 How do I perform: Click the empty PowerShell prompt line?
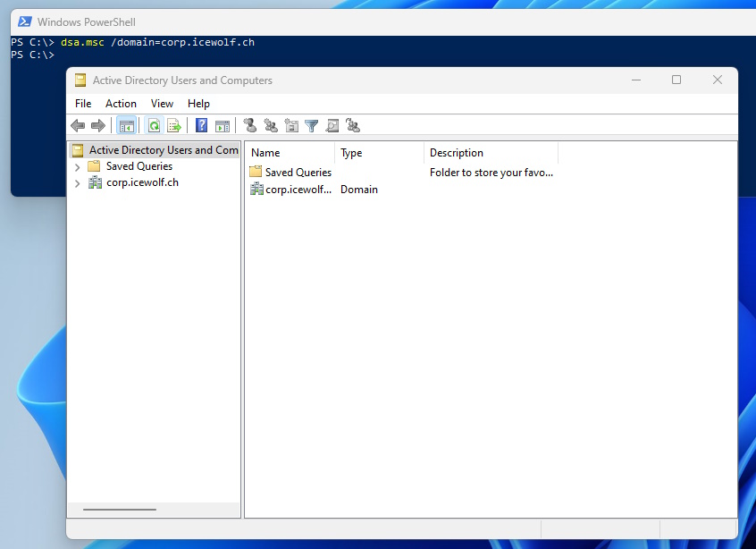(x=33, y=55)
